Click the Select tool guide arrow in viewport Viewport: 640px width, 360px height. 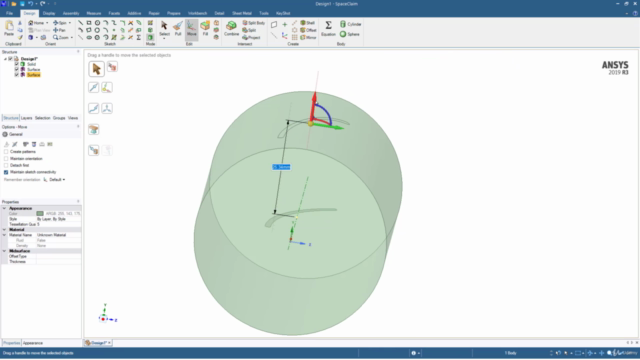(96, 69)
